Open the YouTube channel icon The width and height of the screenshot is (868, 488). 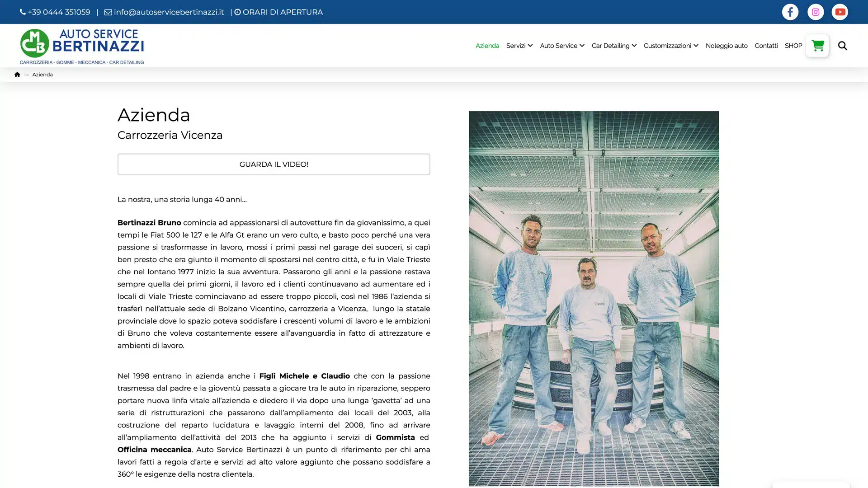click(x=840, y=12)
